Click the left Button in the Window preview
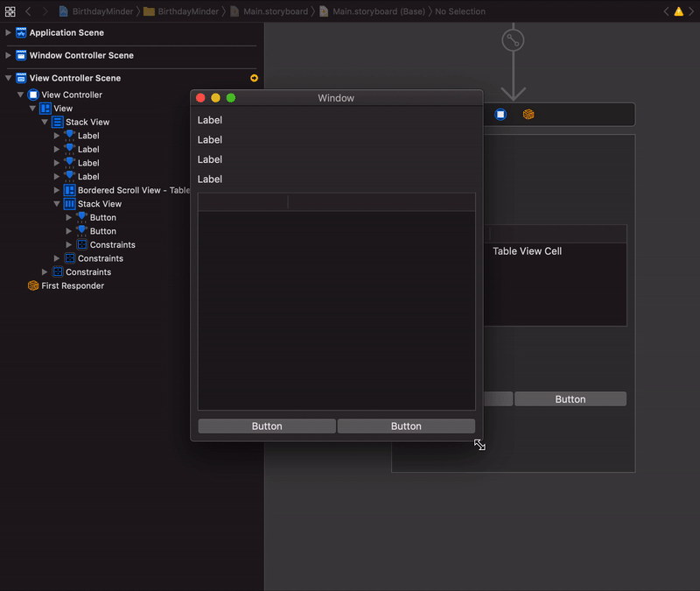The width and height of the screenshot is (700, 591). pos(266,426)
